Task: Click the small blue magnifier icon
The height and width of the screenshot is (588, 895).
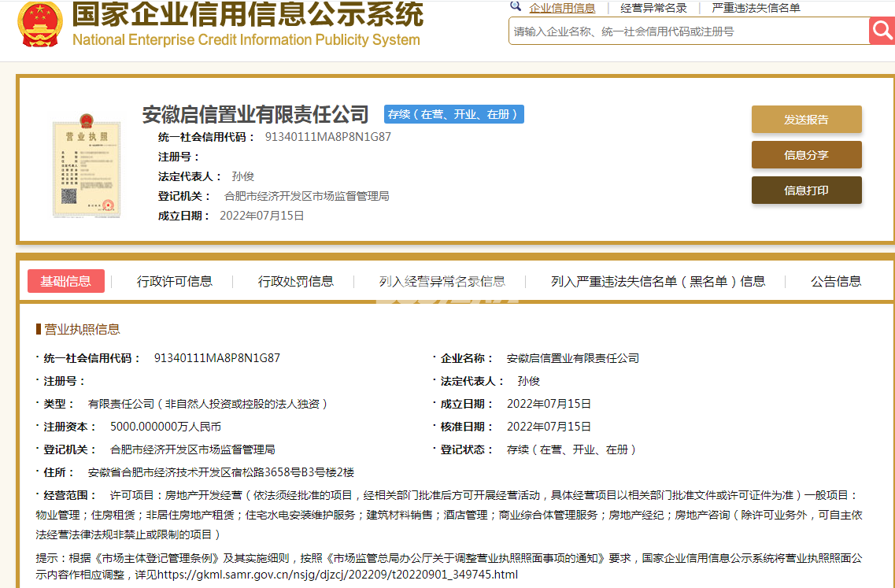Action: [x=516, y=6]
